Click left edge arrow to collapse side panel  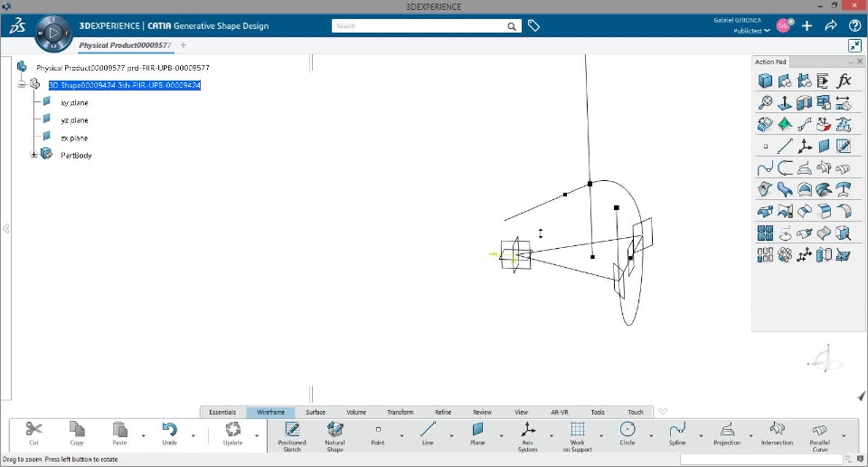click(x=6, y=228)
